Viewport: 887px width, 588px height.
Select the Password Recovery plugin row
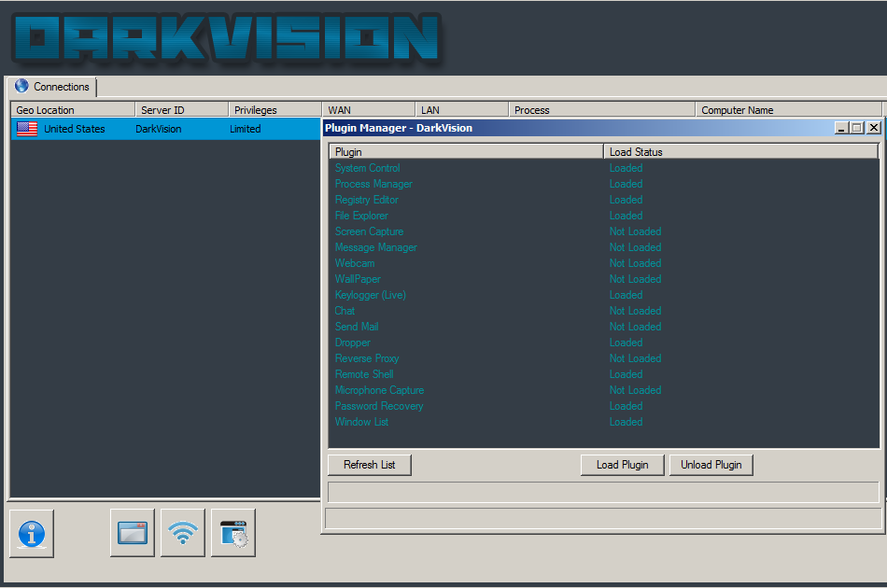pyautogui.click(x=604, y=406)
